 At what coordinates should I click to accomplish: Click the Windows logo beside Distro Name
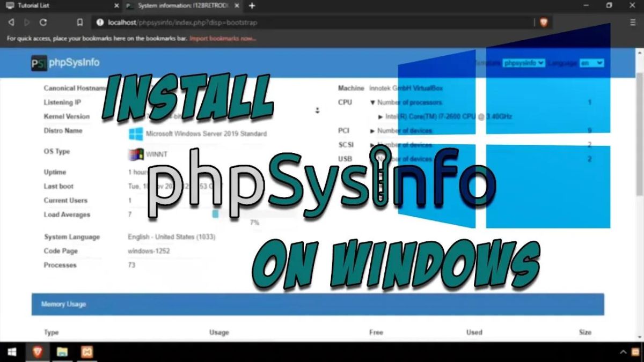tap(136, 134)
